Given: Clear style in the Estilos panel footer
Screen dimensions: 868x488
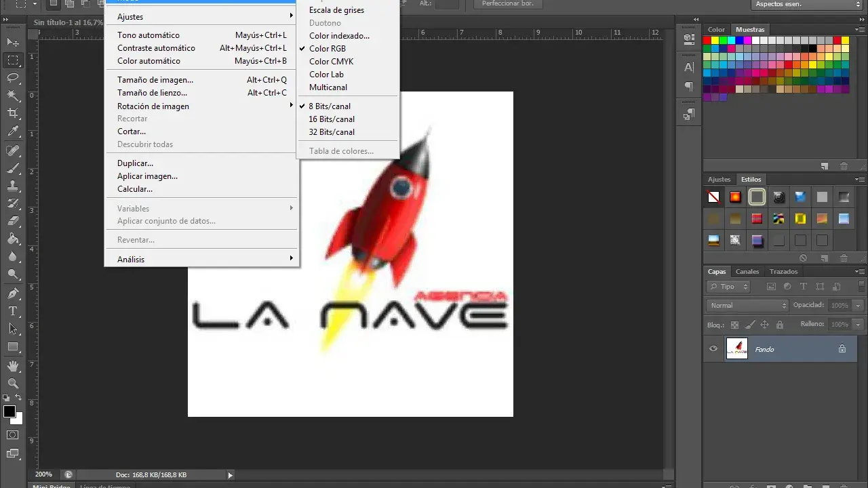Looking at the screenshot, I should click(x=804, y=258).
